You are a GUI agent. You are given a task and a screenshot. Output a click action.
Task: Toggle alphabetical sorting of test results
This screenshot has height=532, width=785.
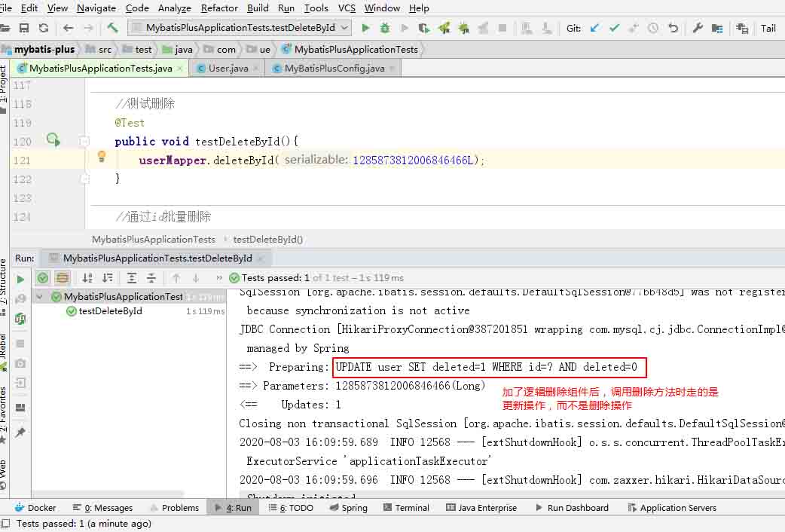pyautogui.click(x=87, y=278)
